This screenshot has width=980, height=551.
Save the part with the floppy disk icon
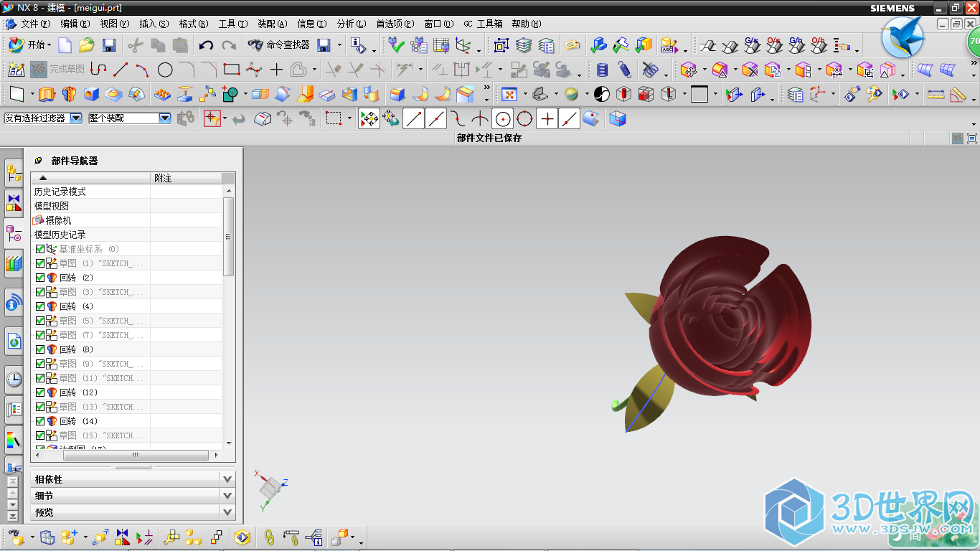[109, 45]
